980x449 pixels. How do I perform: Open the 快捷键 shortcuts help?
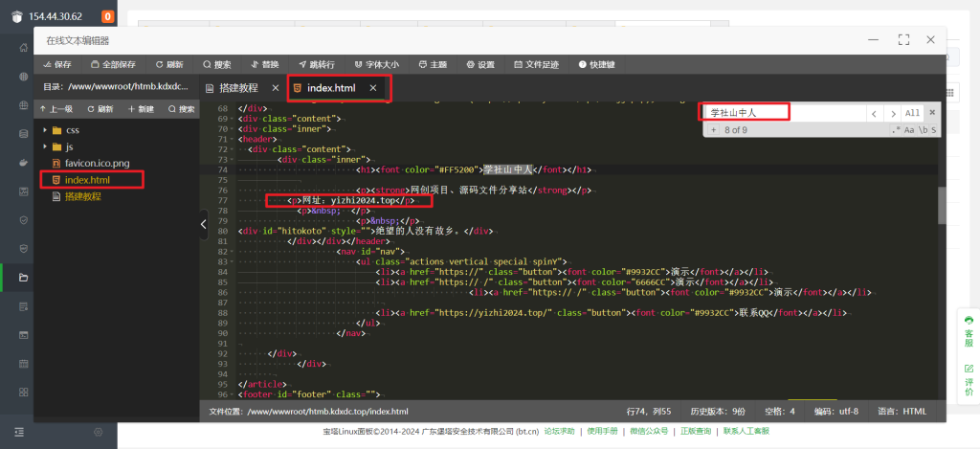click(597, 64)
